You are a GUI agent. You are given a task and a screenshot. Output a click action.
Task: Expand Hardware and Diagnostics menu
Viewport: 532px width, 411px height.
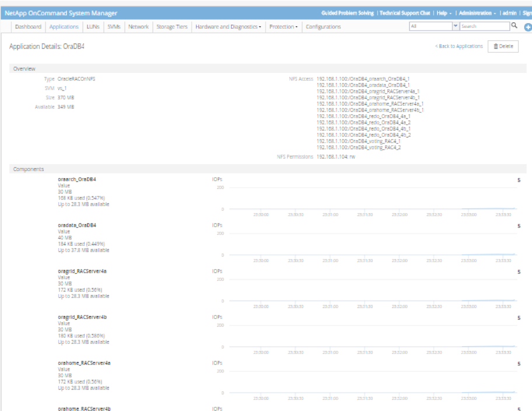point(228,26)
